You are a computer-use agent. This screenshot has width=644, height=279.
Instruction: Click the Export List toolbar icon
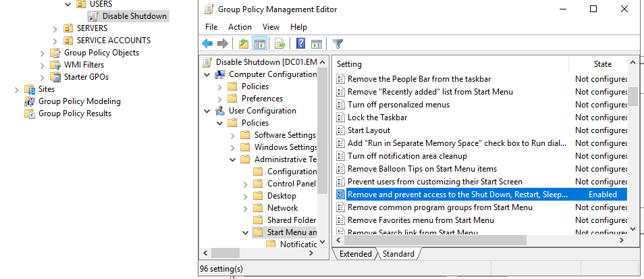click(x=279, y=44)
